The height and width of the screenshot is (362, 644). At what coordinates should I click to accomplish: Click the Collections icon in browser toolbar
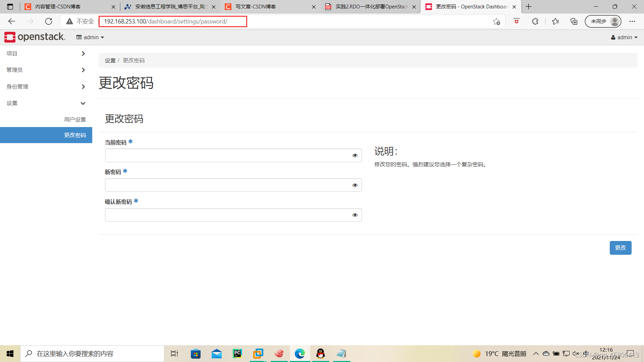click(574, 21)
